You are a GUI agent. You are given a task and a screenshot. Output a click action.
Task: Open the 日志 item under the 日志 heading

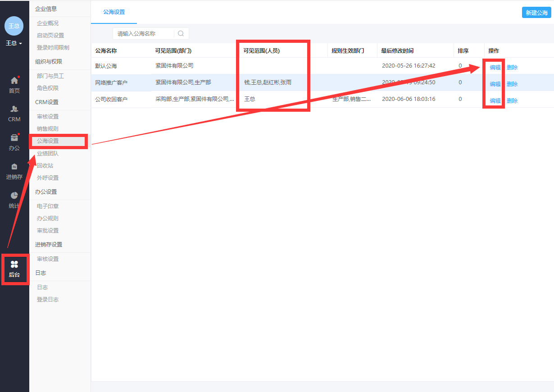click(x=42, y=287)
